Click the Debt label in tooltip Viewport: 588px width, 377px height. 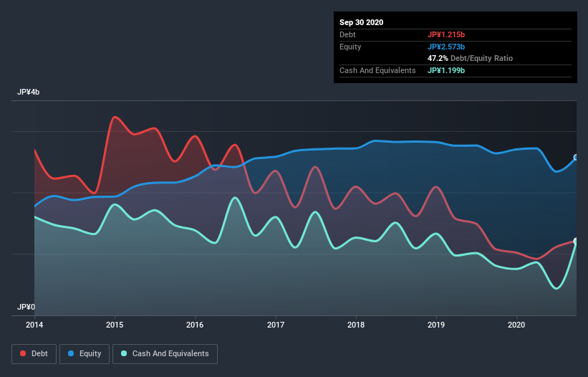coord(347,34)
